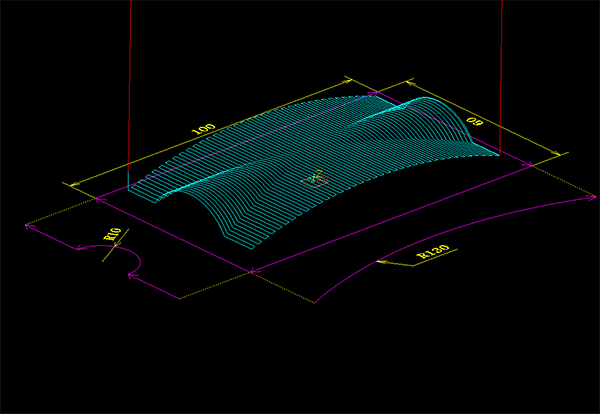The width and height of the screenshot is (600, 414).
Task: Click the R130 radius dimension text
Action: coord(433,251)
